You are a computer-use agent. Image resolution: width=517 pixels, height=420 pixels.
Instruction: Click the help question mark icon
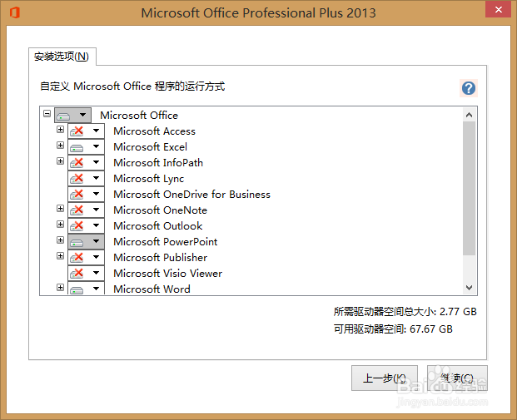tap(469, 88)
